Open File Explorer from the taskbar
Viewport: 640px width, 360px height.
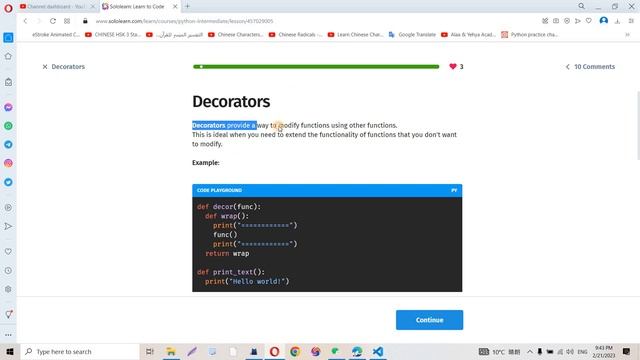(171, 351)
